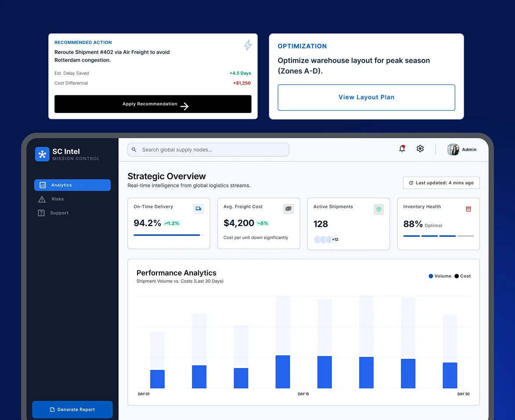Click the truck icon on On-Time Delivery card
The width and height of the screenshot is (515, 420).
pos(198,209)
